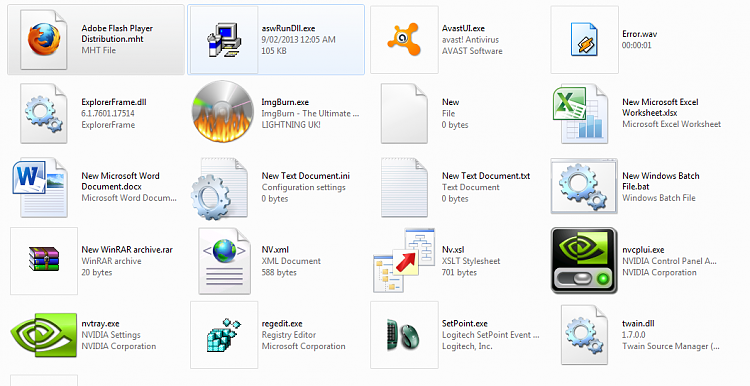Image resolution: width=750 pixels, height=386 pixels.
Task: Select the SetPoint.exe file name
Action: point(465,323)
